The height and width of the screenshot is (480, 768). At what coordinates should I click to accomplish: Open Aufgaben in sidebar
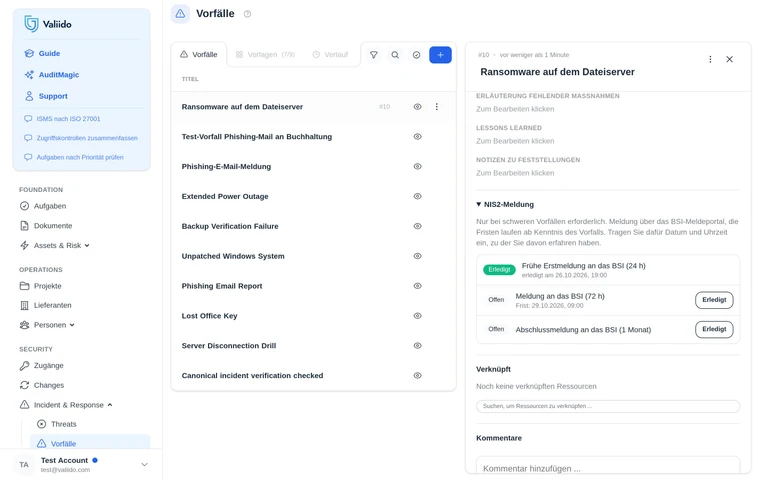[43, 206]
